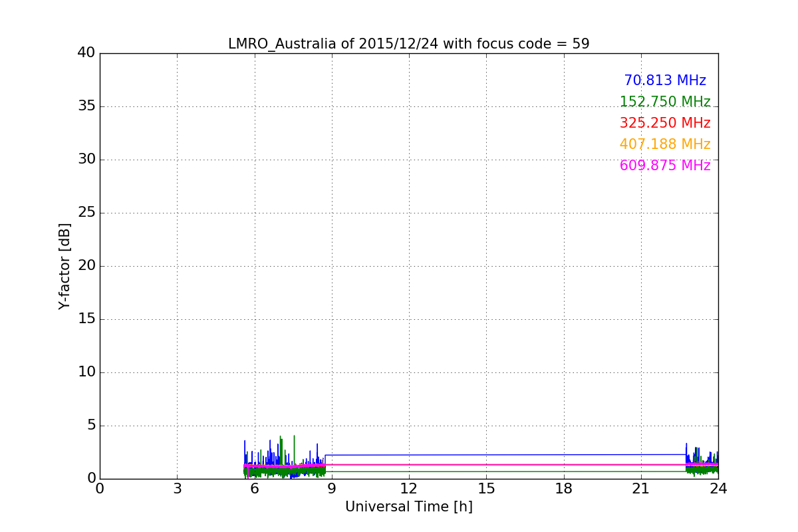Click the Y-factor [dB] axis label
The width and height of the screenshot is (798, 532).
tap(65, 266)
